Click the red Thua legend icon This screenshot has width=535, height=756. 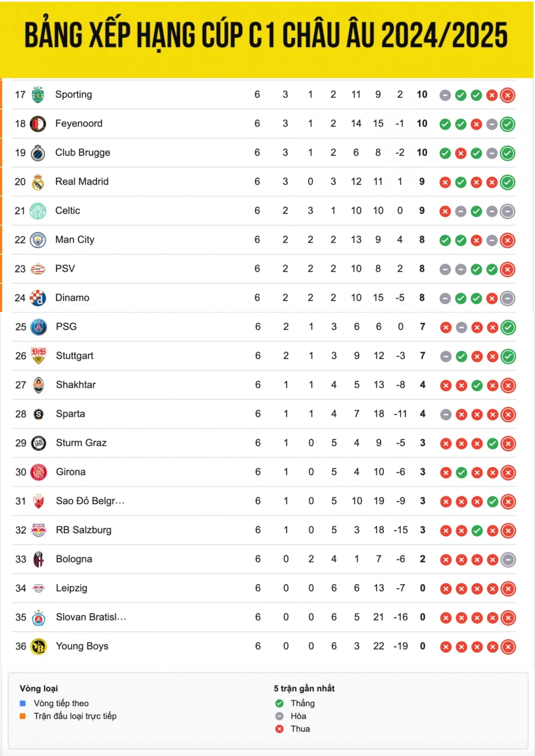tap(280, 729)
